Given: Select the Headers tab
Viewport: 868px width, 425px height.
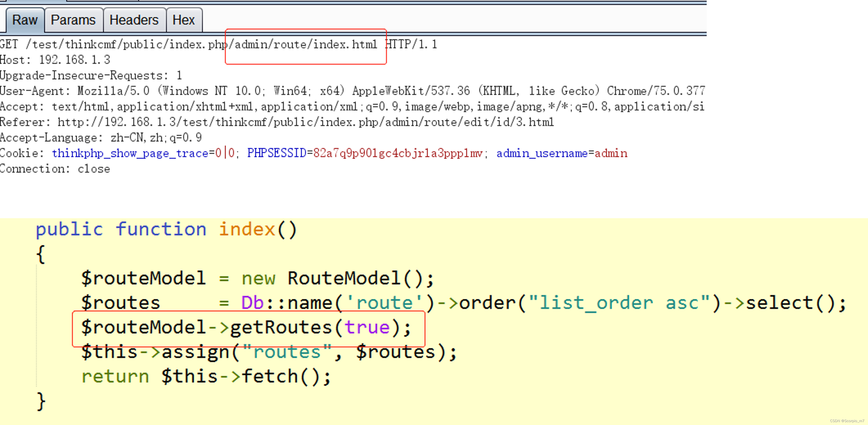Looking at the screenshot, I should coord(134,20).
